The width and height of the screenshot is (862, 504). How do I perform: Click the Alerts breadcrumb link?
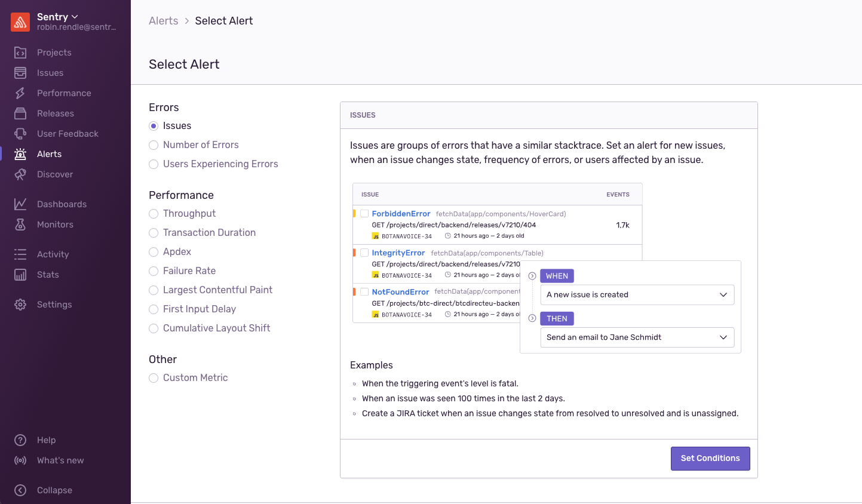pos(164,21)
